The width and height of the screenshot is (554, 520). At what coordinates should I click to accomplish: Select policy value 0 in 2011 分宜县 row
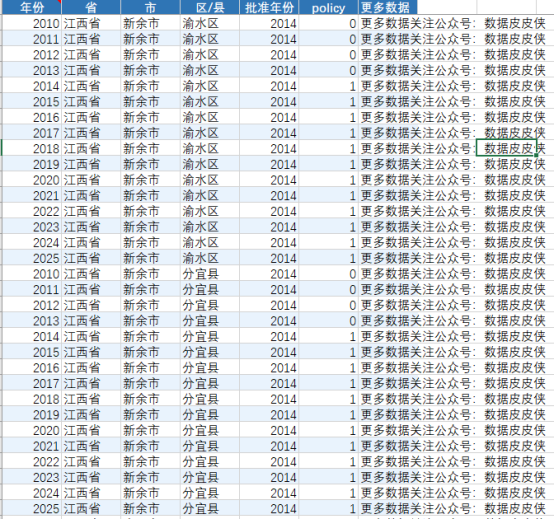click(329, 289)
